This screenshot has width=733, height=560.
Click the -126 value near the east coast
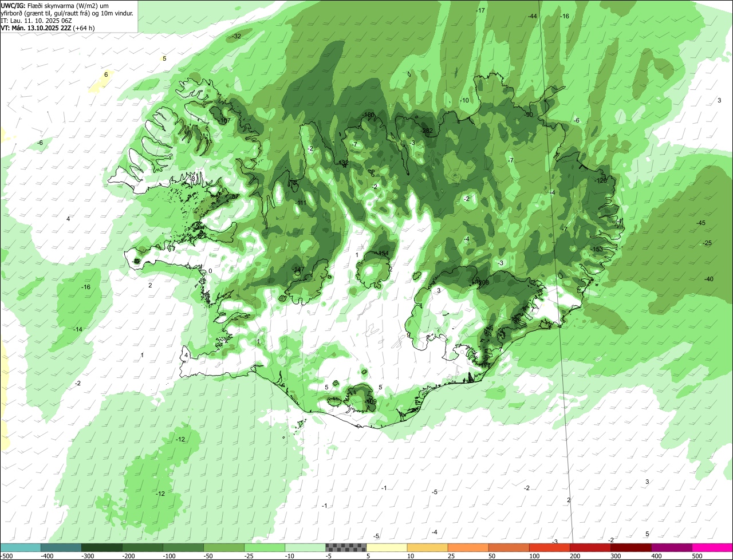point(601,180)
